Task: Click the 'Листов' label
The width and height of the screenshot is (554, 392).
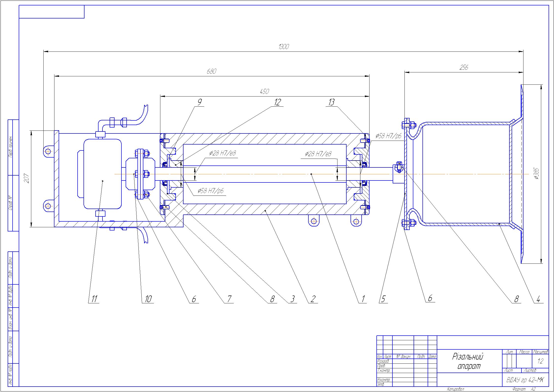Action: (x=530, y=370)
